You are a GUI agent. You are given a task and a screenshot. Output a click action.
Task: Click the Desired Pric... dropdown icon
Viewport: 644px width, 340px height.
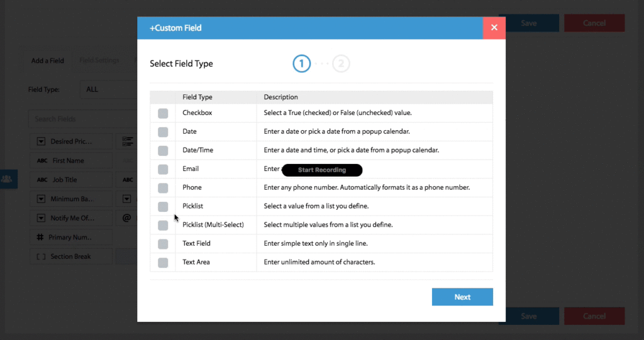[41, 141]
